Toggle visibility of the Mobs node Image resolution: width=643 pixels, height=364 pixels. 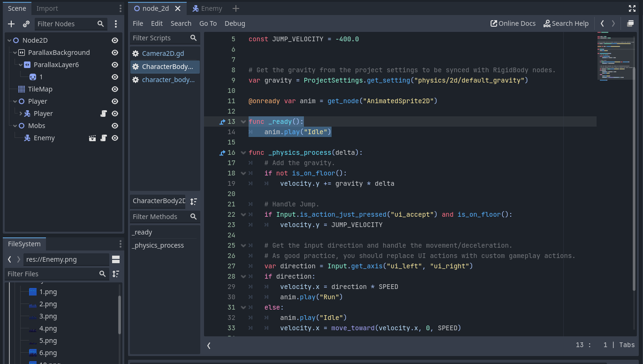tap(115, 126)
